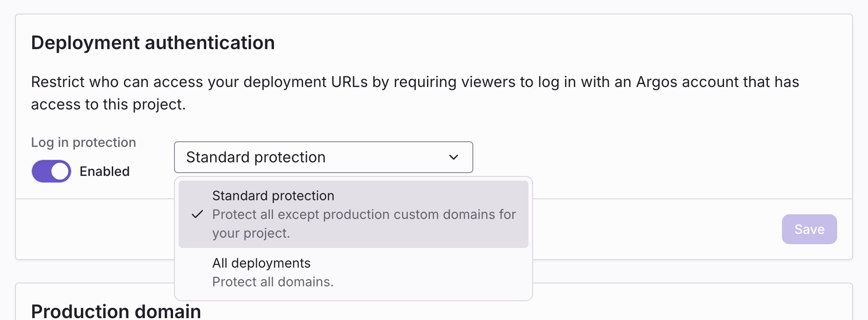Click the Deployment authentication heading
868x320 pixels.
click(153, 43)
